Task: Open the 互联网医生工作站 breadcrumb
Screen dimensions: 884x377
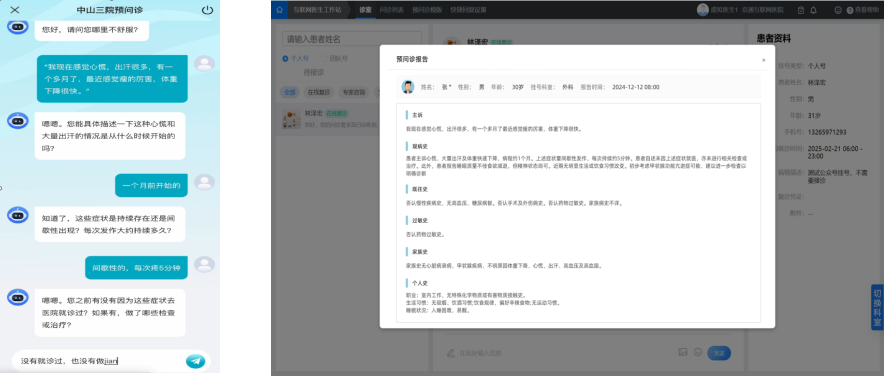Action: [317, 10]
